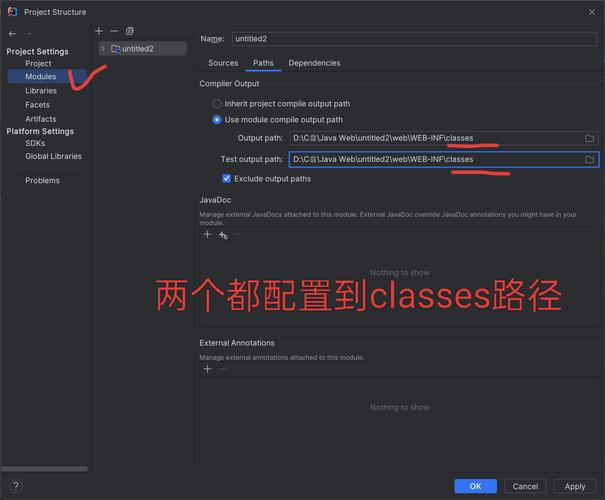The height and width of the screenshot is (500, 605).
Task: Click the copy module icon
Action: pyautogui.click(x=130, y=31)
